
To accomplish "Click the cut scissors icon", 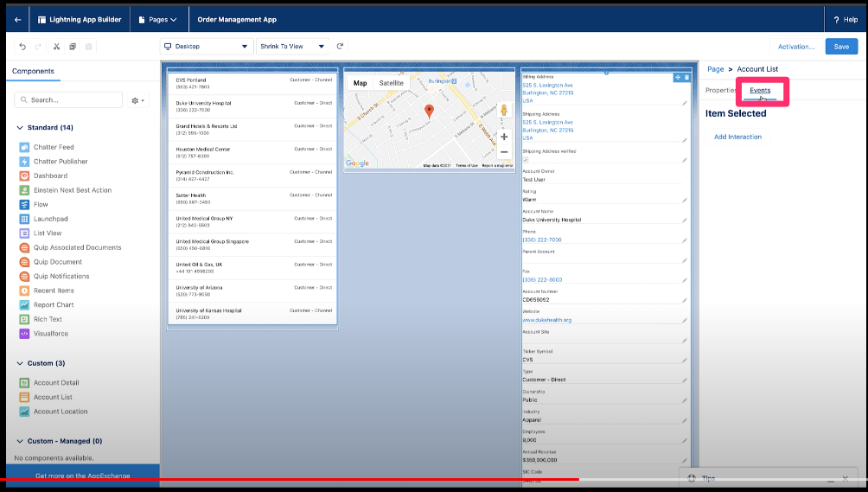I will click(x=56, y=47).
